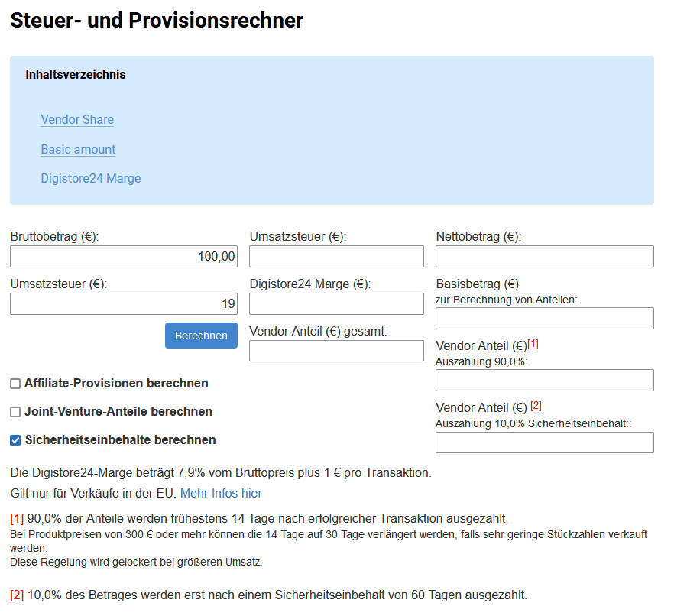Open the Basic amount contents link
Screen dimensions: 700x616
[78, 149]
